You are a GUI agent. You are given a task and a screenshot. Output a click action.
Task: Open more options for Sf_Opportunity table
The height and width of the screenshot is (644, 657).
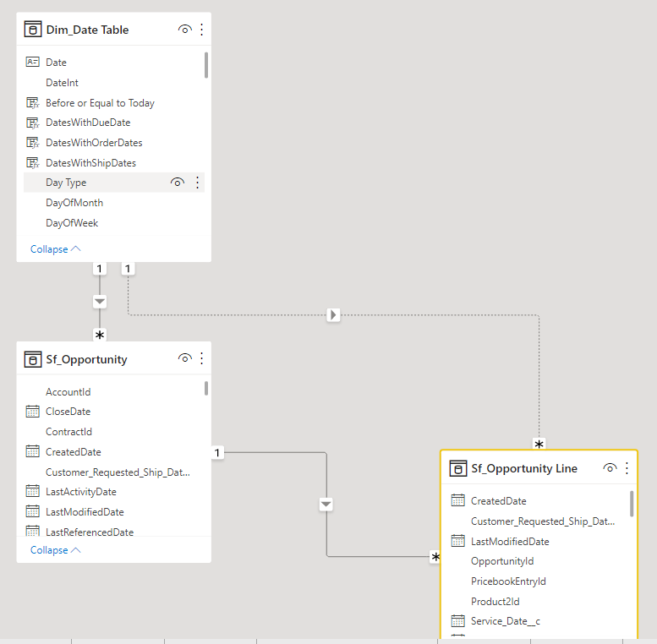coord(202,358)
